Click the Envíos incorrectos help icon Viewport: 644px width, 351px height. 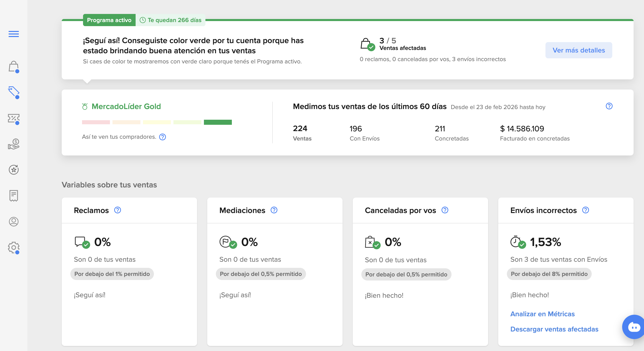click(585, 210)
